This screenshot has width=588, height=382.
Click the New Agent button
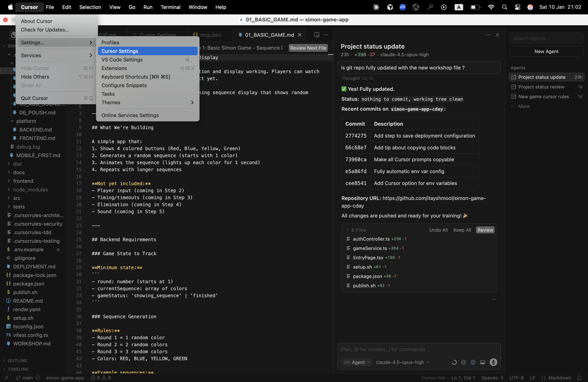[x=546, y=51]
